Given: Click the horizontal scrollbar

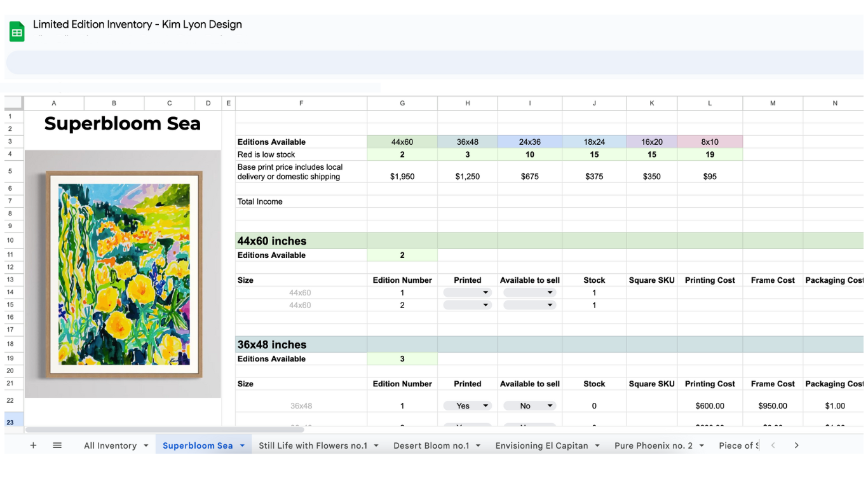Looking at the screenshot, I should pyautogui.click(x=165, y=430).
